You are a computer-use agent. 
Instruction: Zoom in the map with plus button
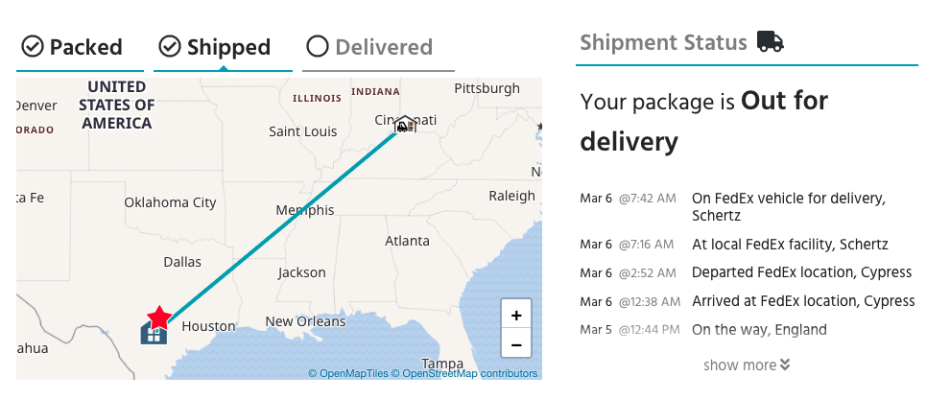pyautogui.click(x=516, y=315)
